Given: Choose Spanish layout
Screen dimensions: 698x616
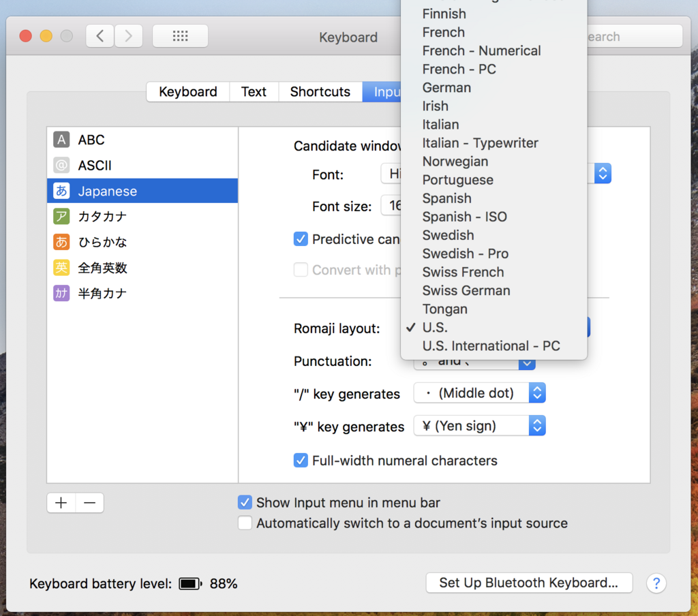Looking at the screenshot, I should point(494,198).
